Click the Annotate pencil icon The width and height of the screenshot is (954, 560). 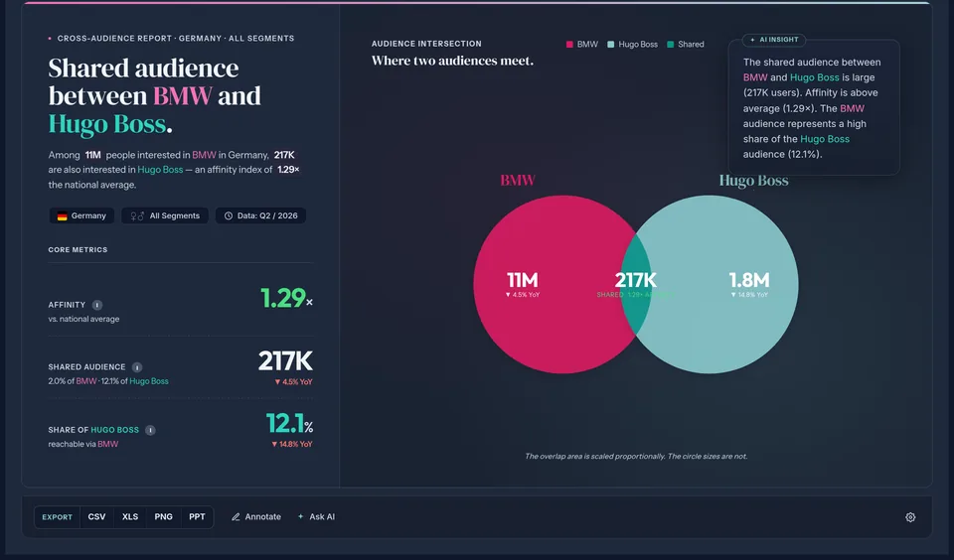pos(236,517)
